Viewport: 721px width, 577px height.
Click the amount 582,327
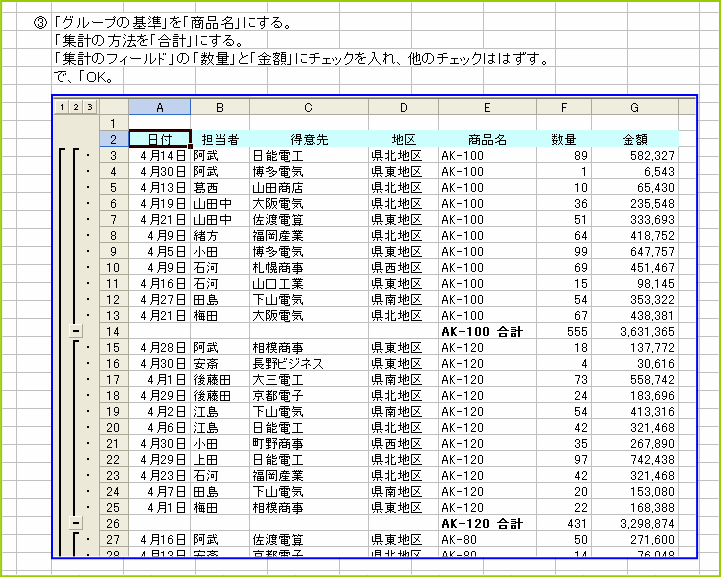(635, 155)
